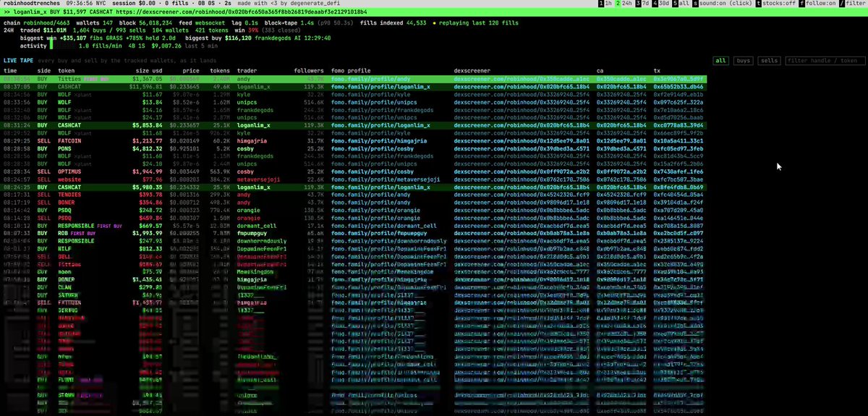
Task: Open fomo.family/profile/himgajria on the FATCOIN row
Action: pos(378,140)
